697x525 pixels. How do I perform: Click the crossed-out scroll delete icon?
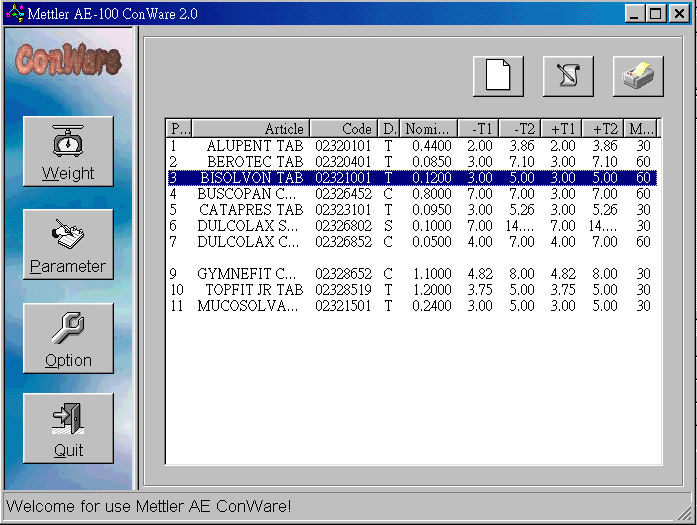(568, 76)
